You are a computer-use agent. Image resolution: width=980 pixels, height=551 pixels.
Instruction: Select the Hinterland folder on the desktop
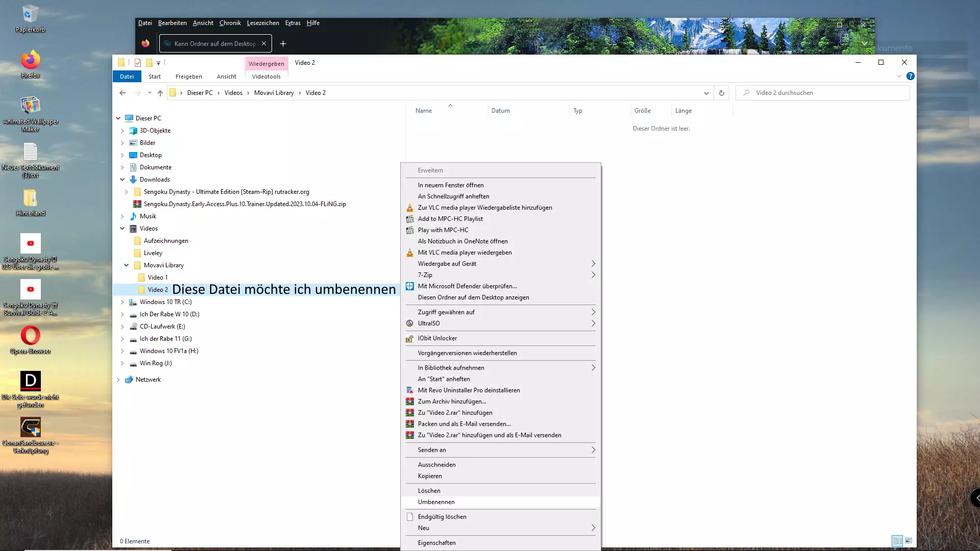tap(30, 203)
